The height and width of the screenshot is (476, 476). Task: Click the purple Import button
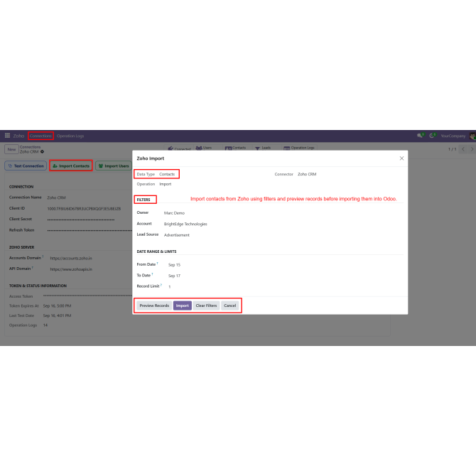tap(182, 305)
